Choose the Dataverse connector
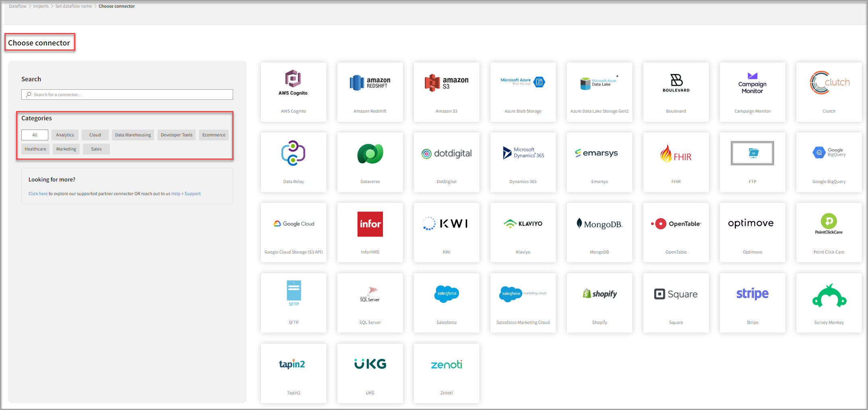 (370, 163)
